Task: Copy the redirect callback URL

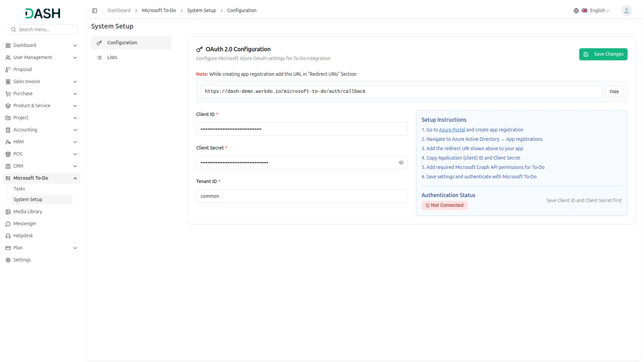Action: tap(614, 92)
